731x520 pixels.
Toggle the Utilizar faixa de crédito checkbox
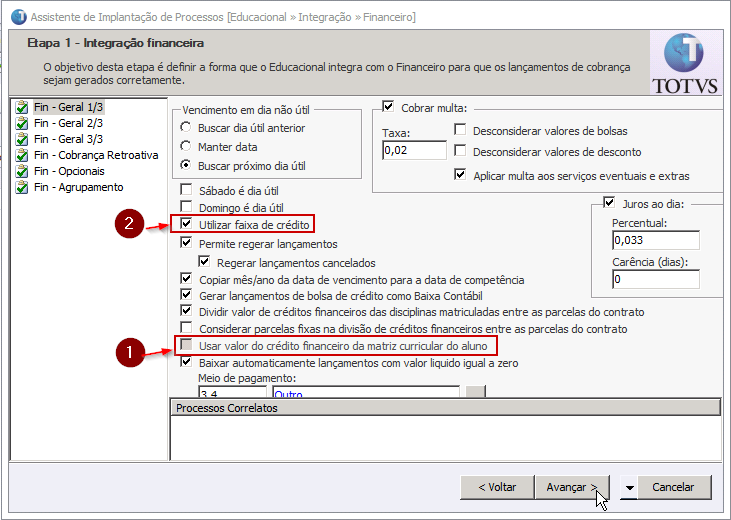[x=186, y=225]
